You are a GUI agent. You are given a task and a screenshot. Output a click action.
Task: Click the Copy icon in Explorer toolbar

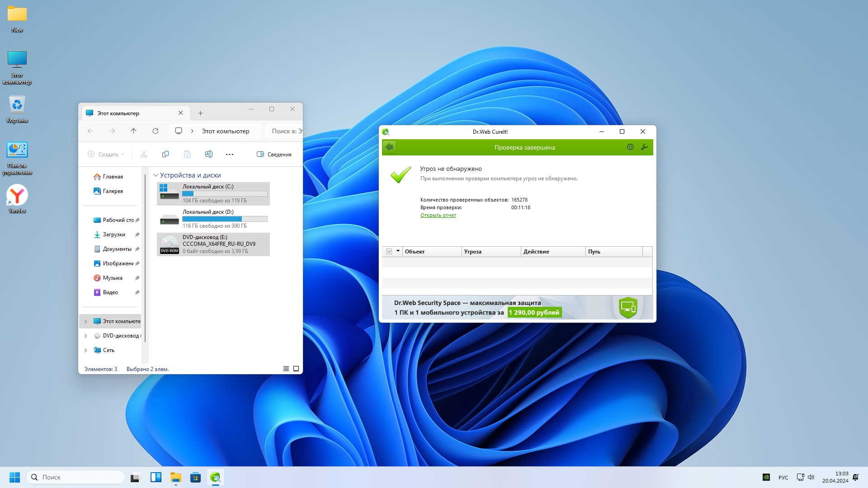pyautogui.click(x=165, y=154)
